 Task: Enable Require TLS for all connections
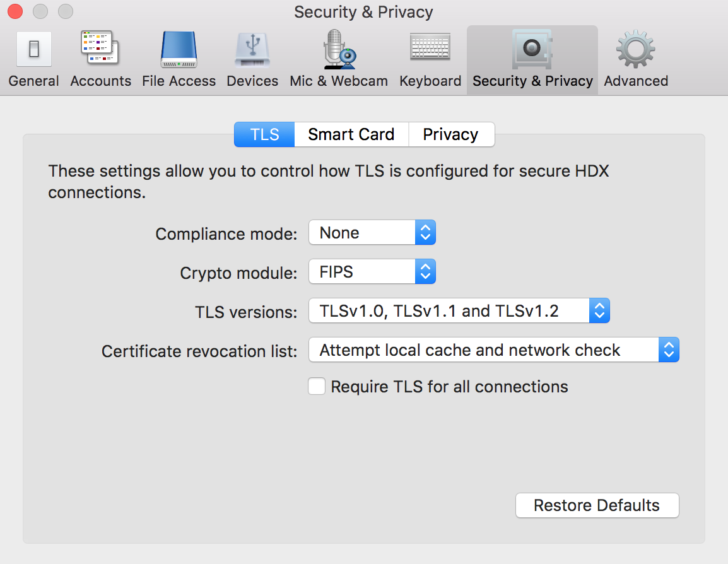tap(317, 386)
